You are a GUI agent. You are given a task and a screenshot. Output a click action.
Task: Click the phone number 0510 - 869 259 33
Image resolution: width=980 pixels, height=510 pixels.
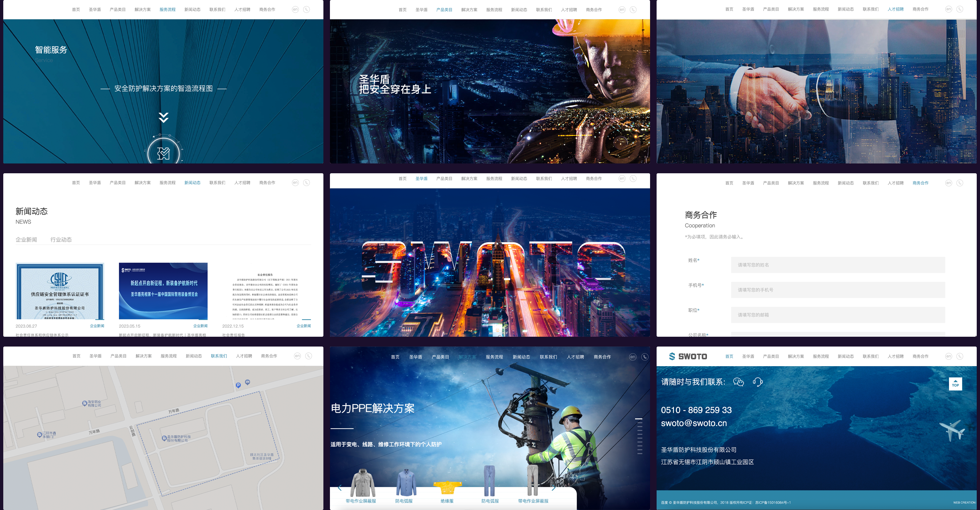pos(696,410)
